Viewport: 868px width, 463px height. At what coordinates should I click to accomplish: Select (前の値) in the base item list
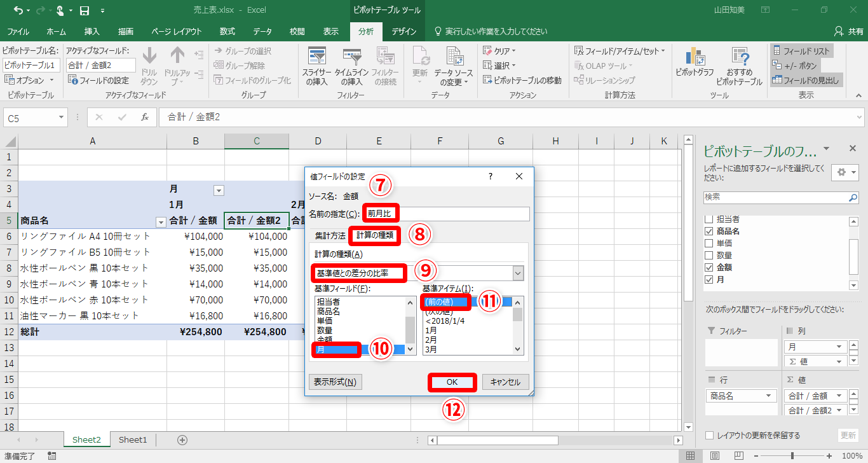pyautogui.click(x=468, y=302)
